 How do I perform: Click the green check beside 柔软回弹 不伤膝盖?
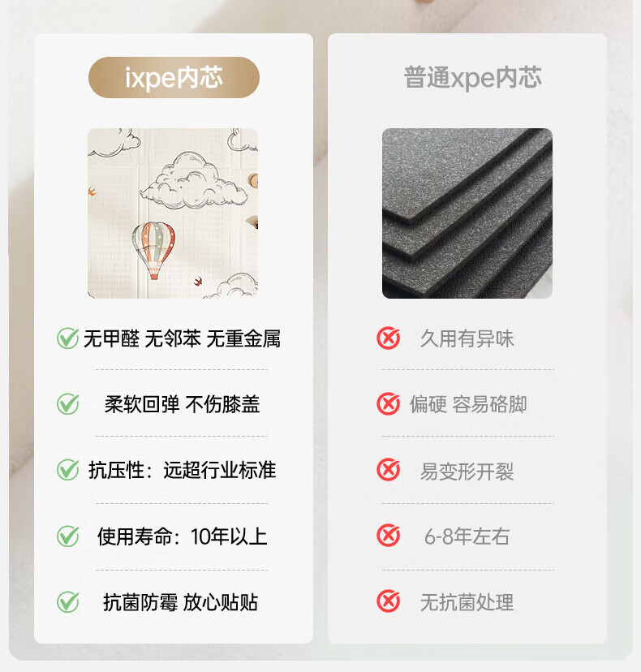(67, 403)
